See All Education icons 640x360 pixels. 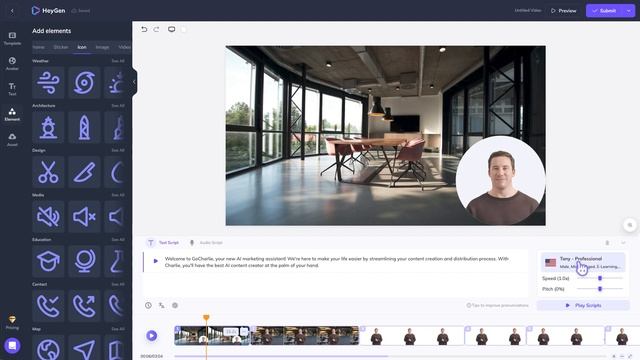pyautogui.click(x=118, y=240)
